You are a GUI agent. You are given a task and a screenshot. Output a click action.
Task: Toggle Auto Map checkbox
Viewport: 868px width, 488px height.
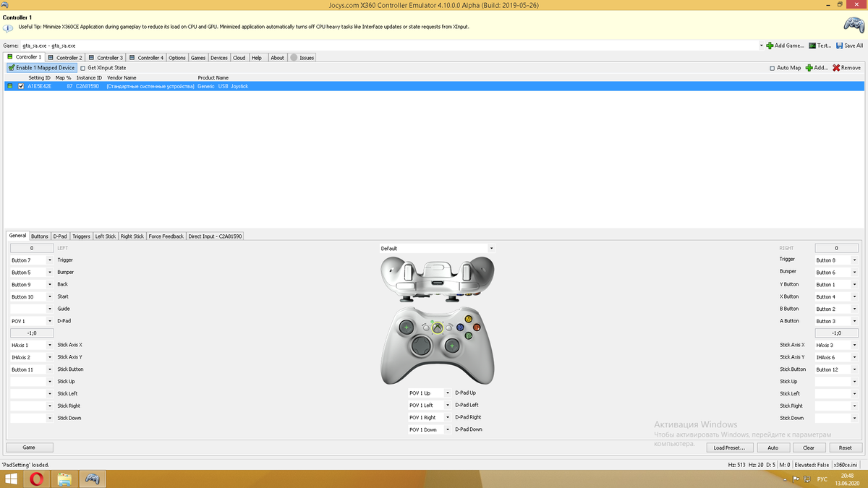[772, 68]
